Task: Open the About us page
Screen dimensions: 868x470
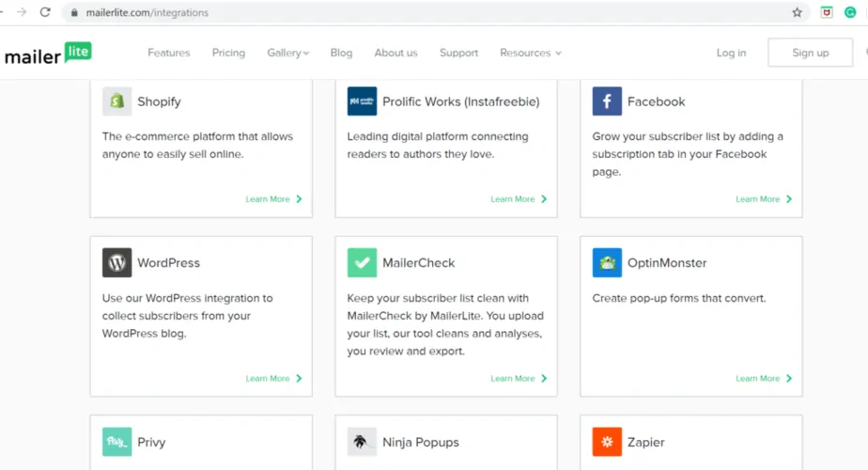Action: pos(395,53)
